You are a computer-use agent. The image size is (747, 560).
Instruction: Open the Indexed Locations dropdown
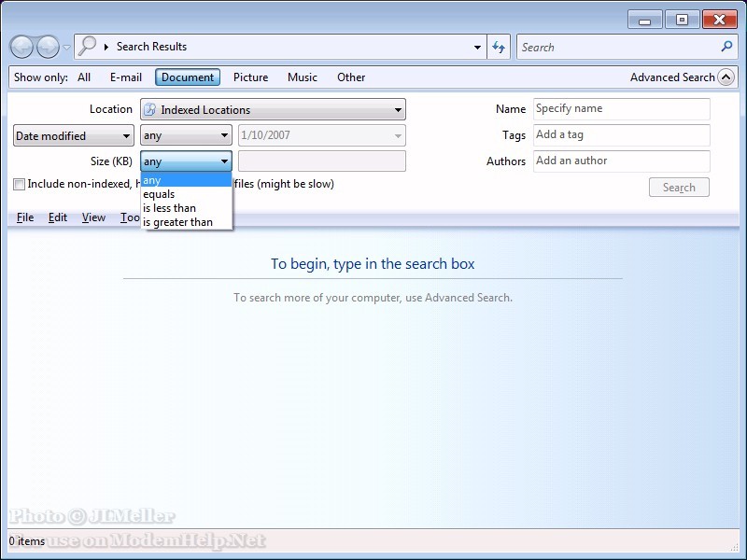coord(273,109)
